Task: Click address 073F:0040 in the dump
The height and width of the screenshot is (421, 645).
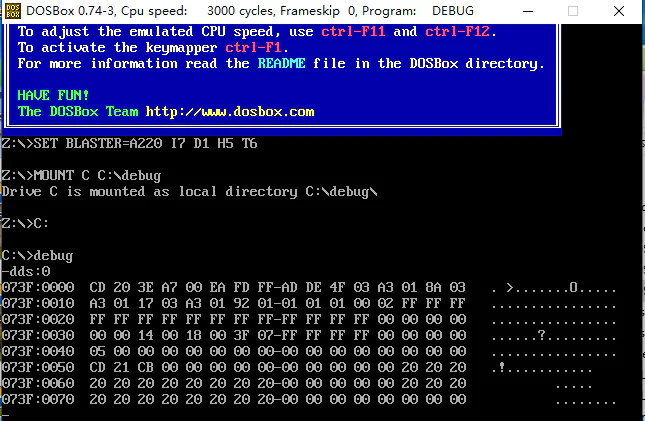Action: (x=38, y=351)
